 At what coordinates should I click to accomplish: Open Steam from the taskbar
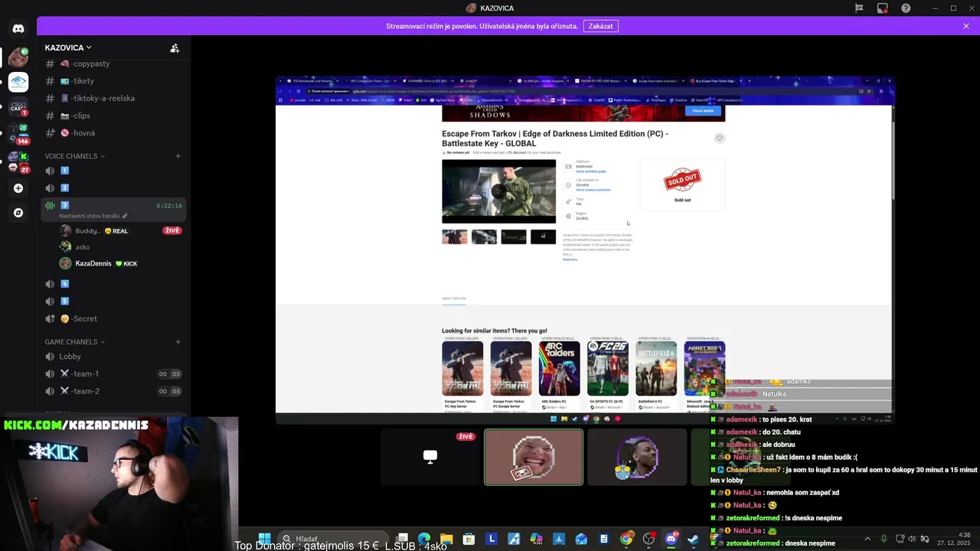(x=694, y=539)
